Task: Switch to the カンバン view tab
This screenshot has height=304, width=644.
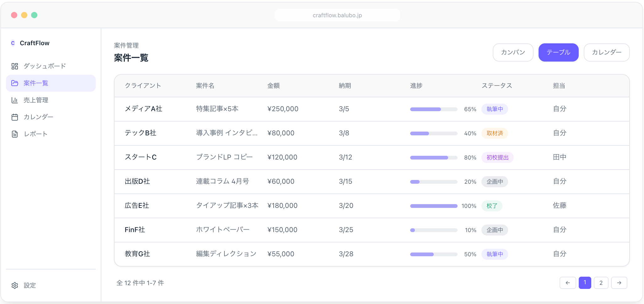Action: tap(513, 52)
